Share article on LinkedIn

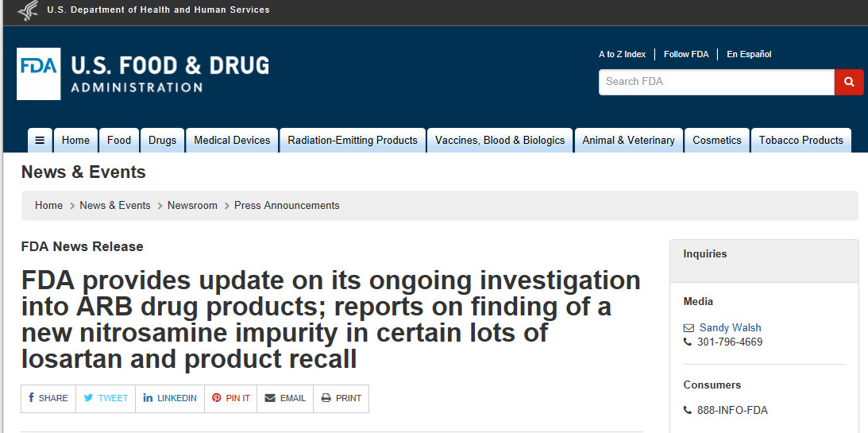tap(170, 398)
